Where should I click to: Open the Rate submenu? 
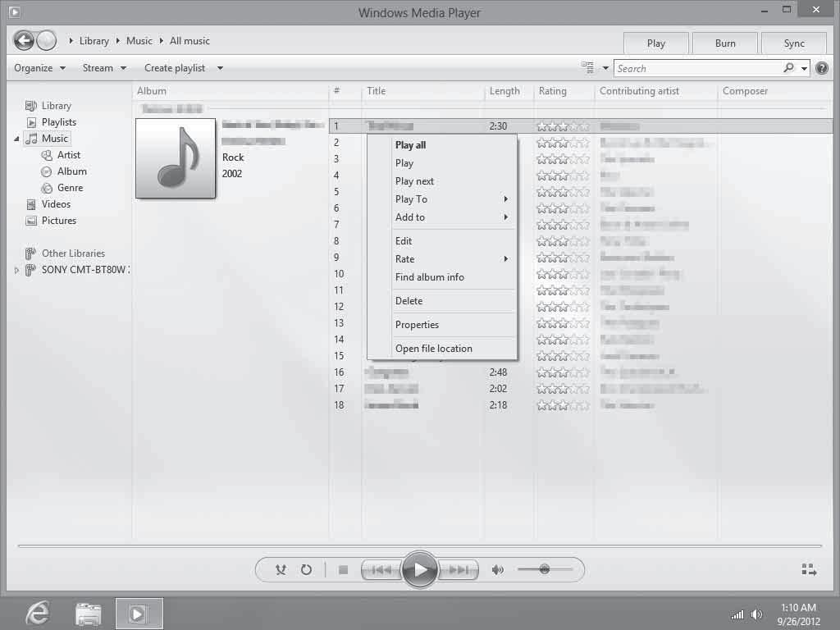442,258
